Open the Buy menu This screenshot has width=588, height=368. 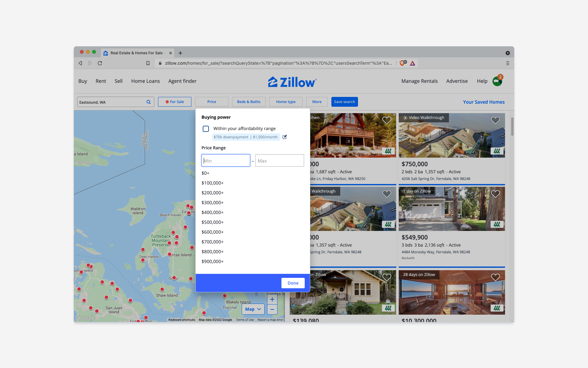tap(83, 81)
